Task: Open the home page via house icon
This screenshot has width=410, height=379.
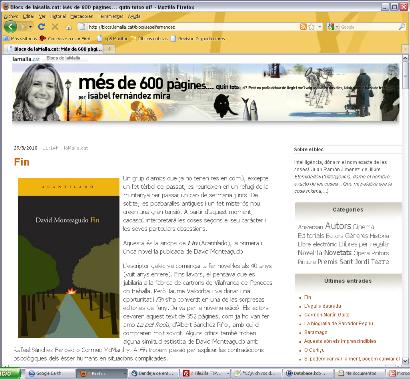Action: [x=69, y=27]
